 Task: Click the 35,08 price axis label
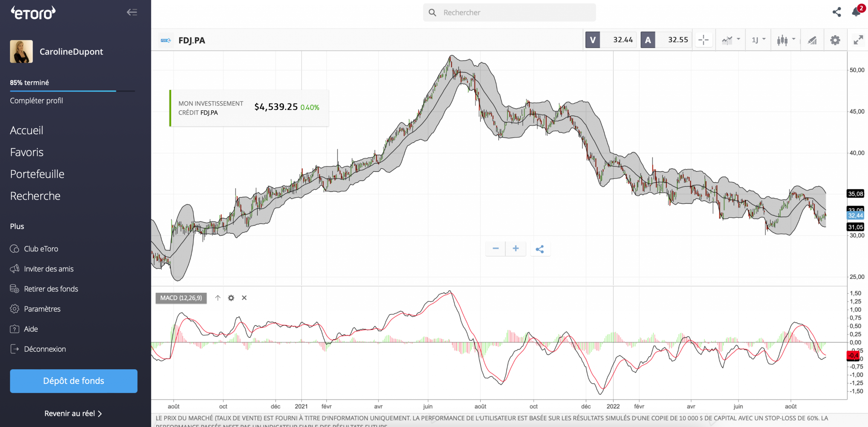[x=855, y=194]
